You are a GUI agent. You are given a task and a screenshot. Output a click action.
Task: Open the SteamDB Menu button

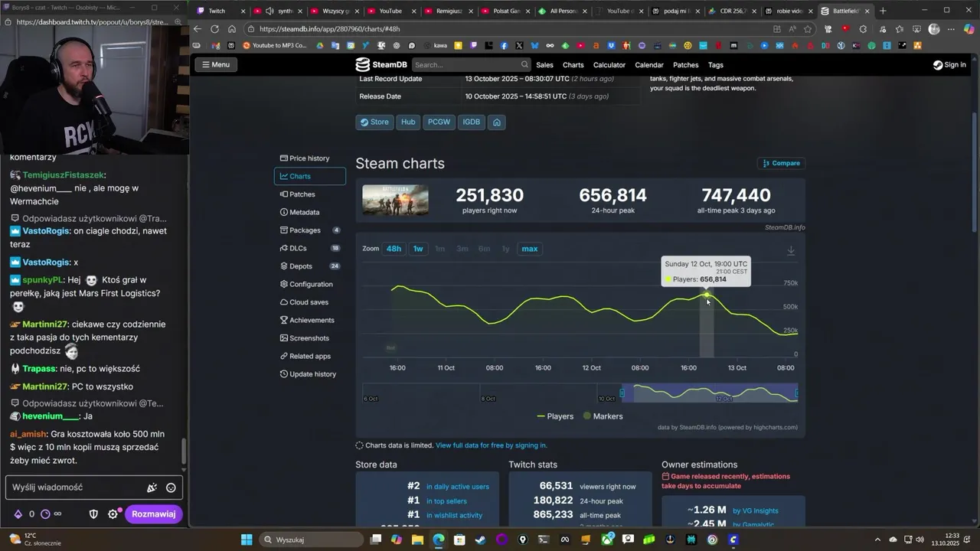(215, 64)
